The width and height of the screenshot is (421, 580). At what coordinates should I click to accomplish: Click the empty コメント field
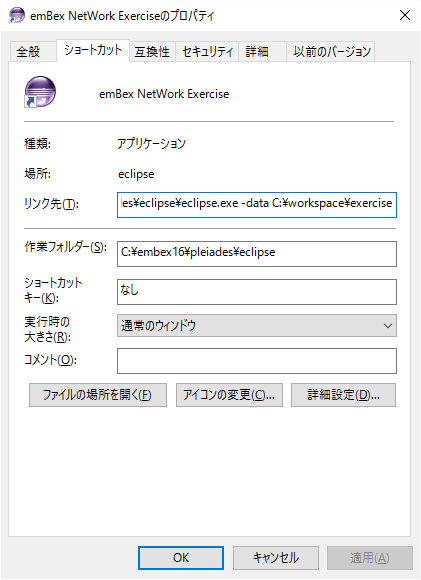point(257,361)
